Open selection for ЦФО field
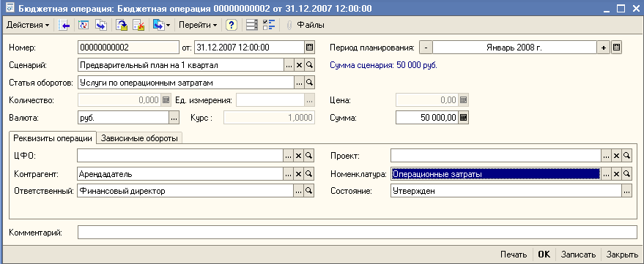Image resolution: width=644 pixels, height=264 pixels. (x=289, y=156)
